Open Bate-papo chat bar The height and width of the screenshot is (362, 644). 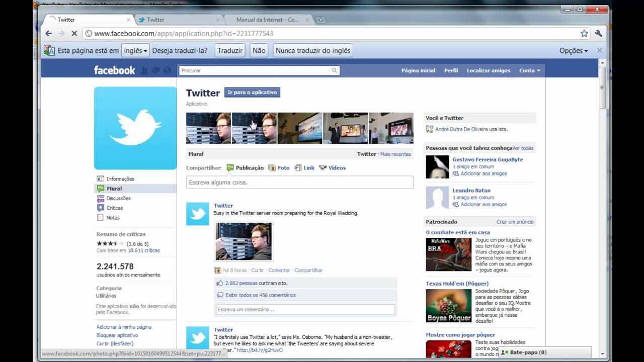click(544, 352)
